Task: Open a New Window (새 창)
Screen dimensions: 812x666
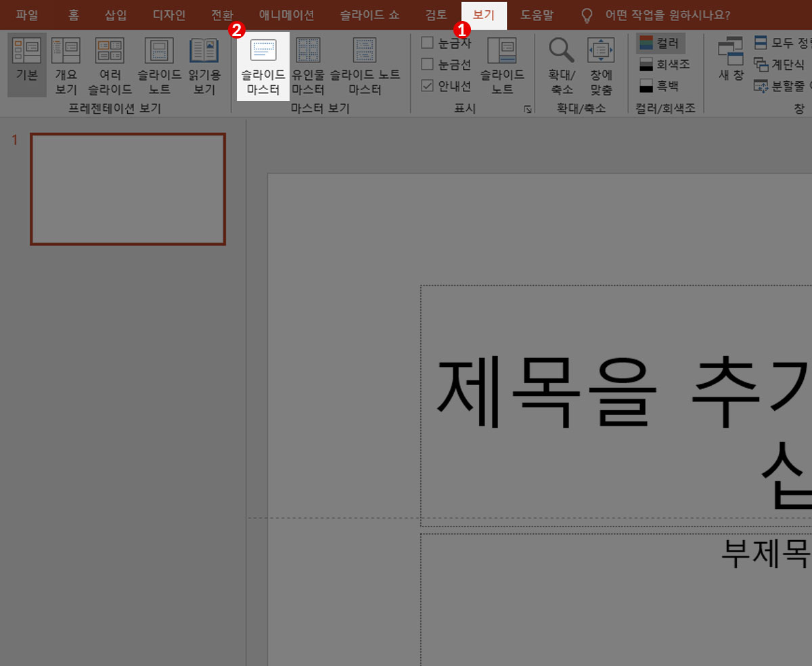Action: [x=731, y=60]
